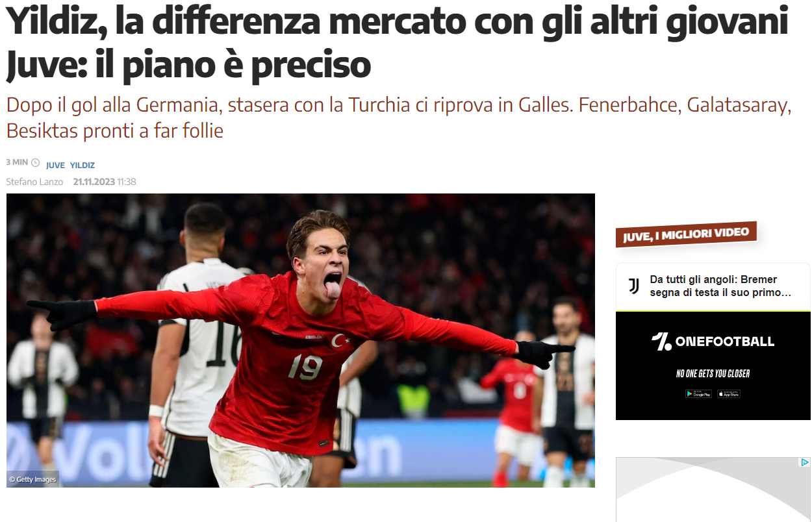Image resolution: width=812 pixels, height=522 pixels.
Task: Click the publication date 21.11.2023
Action: 94,182
